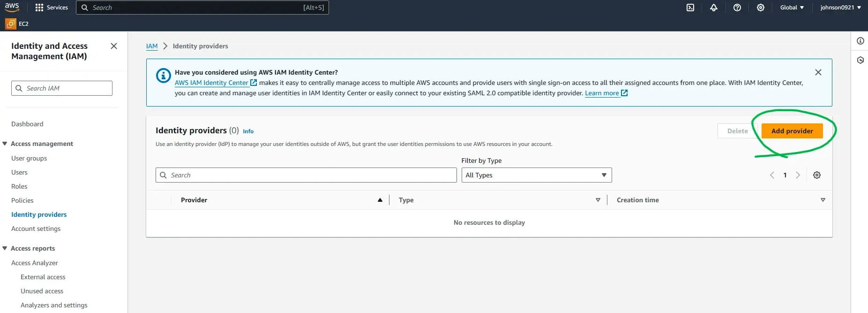Screen dimensions: 868x313
Task: Collapse the Access management section
Action: pyautogui.click(x=5, y=144)
